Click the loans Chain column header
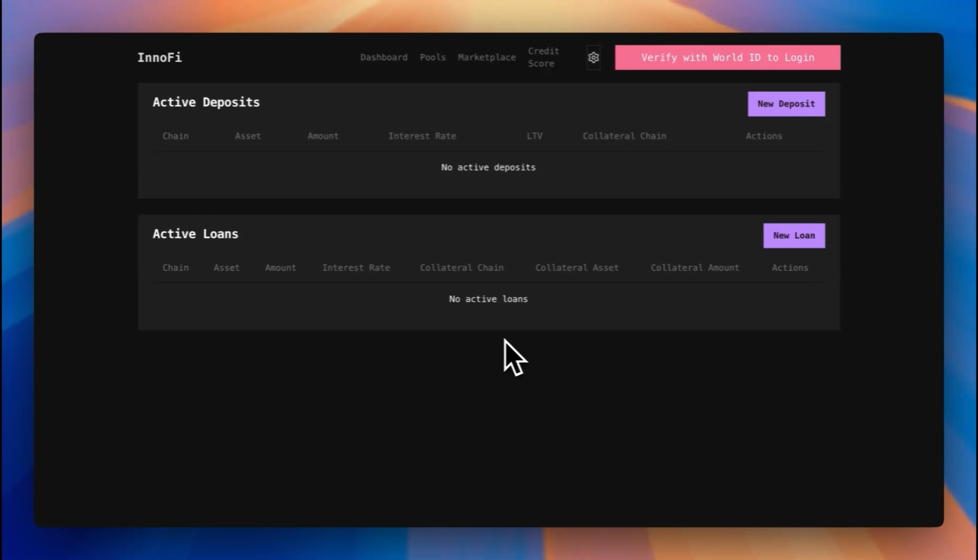The width and height of the screenshot is (978, 560). 175,268
